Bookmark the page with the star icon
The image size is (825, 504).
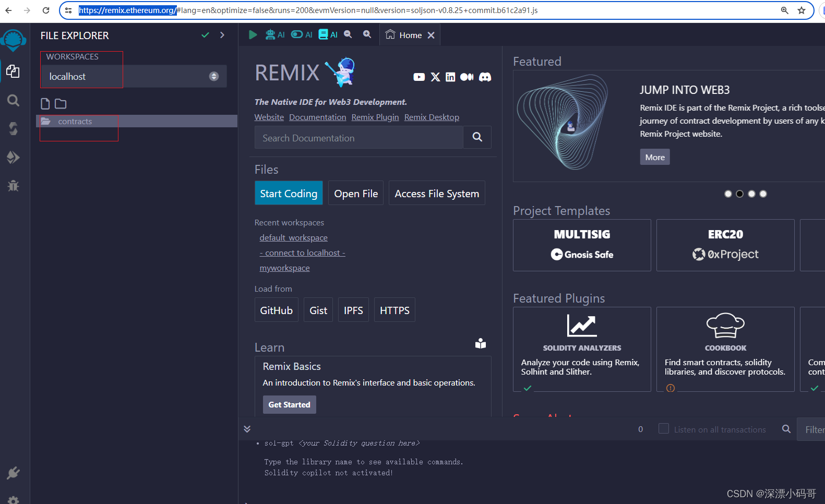tap(802, 10)
